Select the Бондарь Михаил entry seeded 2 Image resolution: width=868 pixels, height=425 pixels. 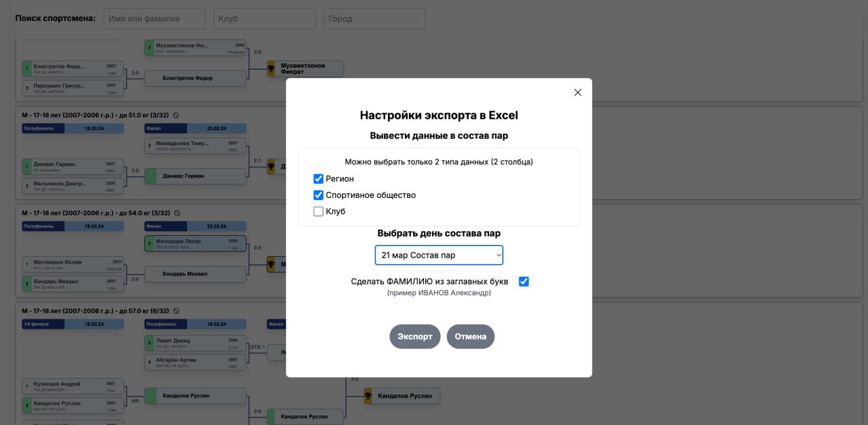73,283
